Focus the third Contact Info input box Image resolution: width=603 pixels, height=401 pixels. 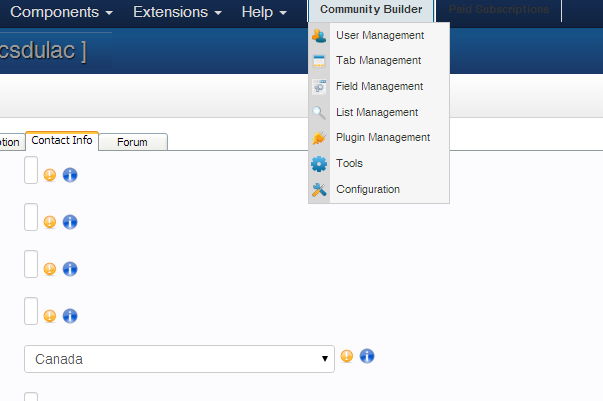(31, 264)
